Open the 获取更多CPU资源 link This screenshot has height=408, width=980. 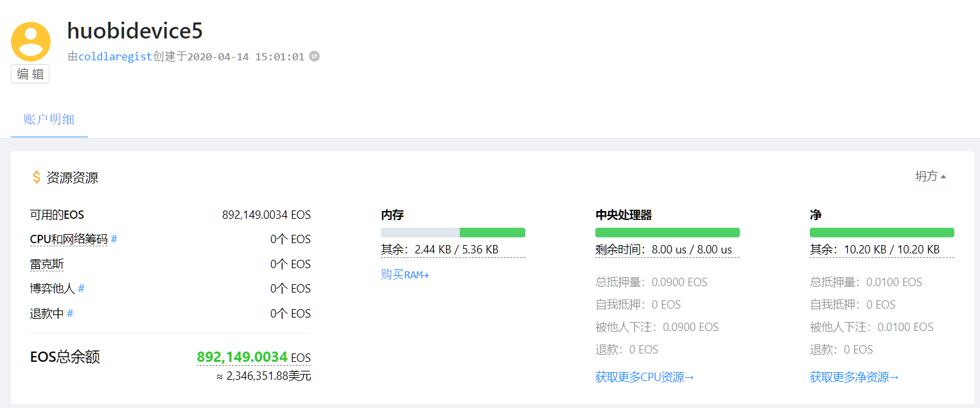pos(644,377)
